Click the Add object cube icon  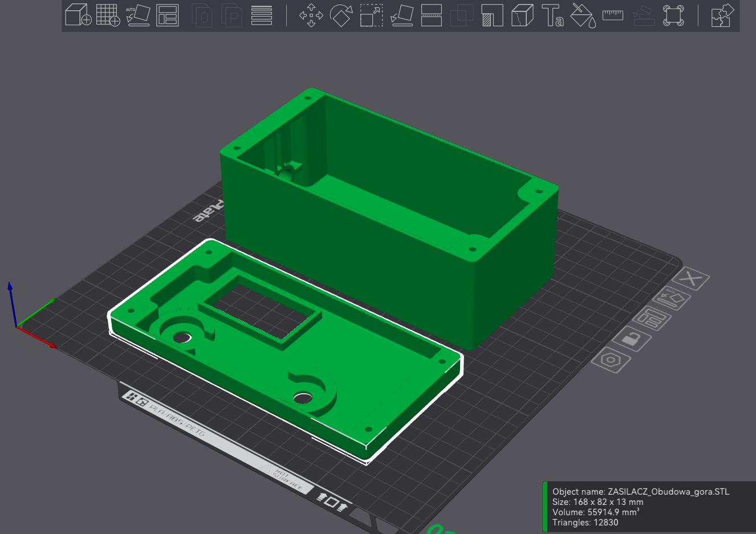click(x=78, y=15)
